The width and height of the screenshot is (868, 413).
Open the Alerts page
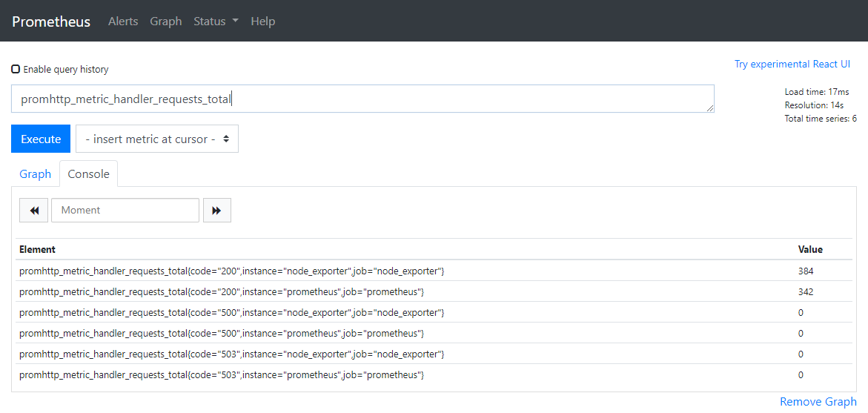[123, 22]
